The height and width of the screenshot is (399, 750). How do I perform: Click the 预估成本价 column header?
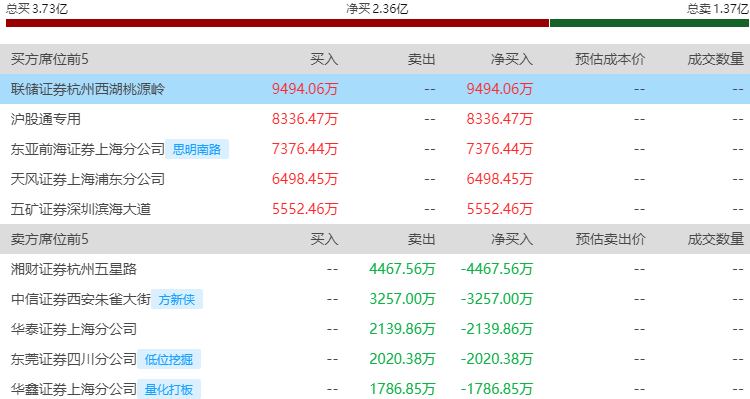610,59
